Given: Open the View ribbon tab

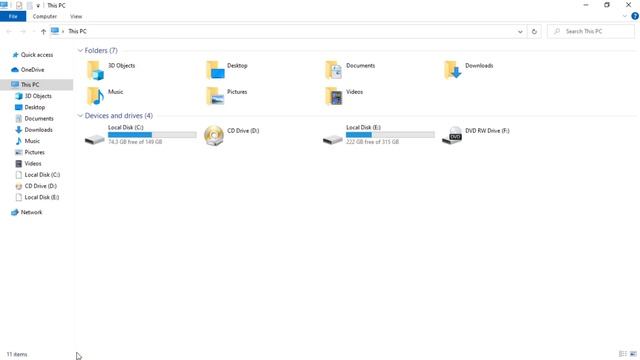Looking at the screenshot, I should click(76, 16).
